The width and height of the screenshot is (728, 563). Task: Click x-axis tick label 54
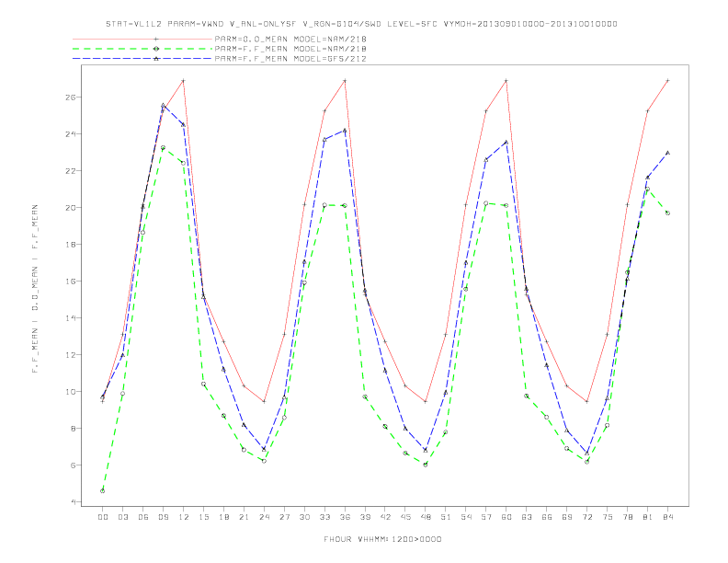(x=466, y=517)
